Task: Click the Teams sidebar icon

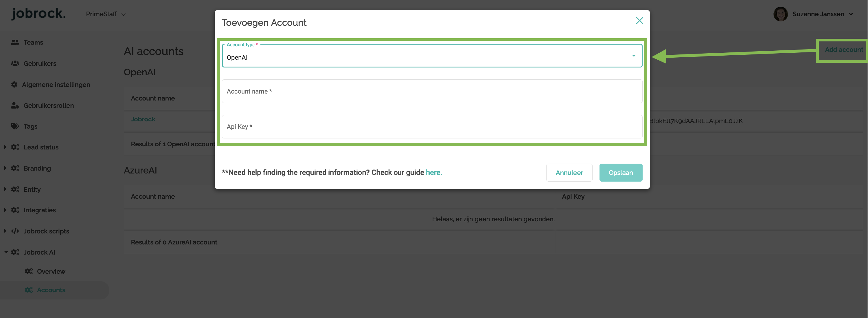Action: point(15,43)
